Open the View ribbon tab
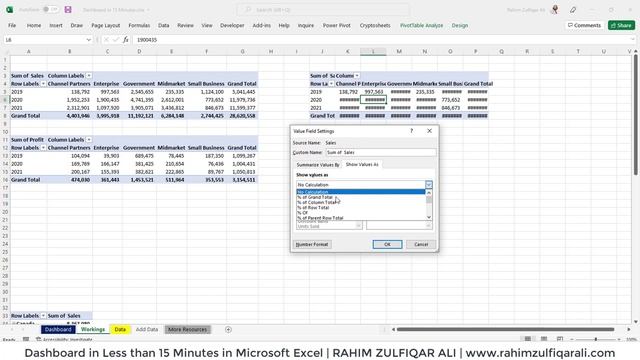 [x=207, y=25]
